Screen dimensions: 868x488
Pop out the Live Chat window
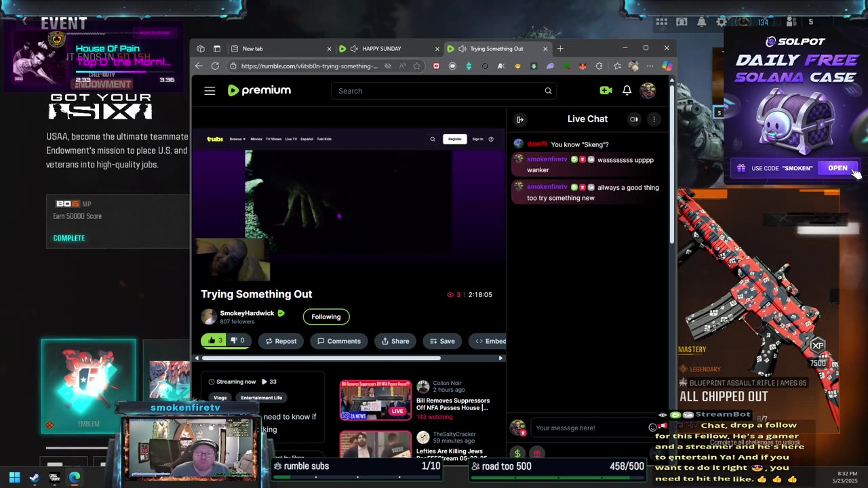pyautogui.click(x=634, y=119)
